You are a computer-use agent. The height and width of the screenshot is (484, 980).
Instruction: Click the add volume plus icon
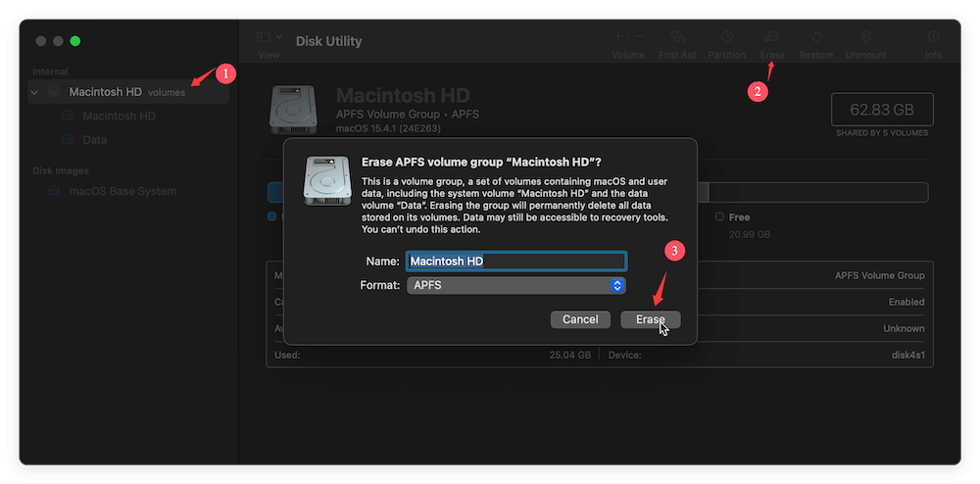pyautogui.click(x=617, y=36)
